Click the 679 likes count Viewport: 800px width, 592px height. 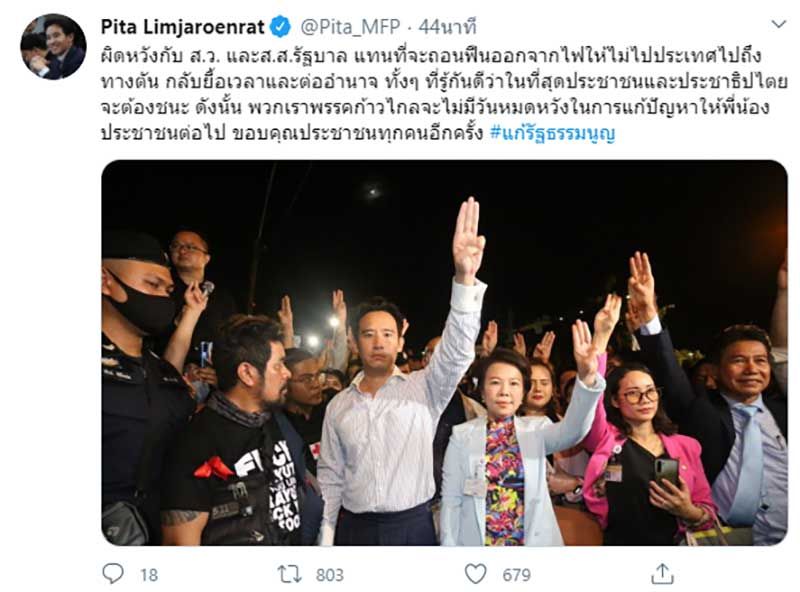(516, 575)
